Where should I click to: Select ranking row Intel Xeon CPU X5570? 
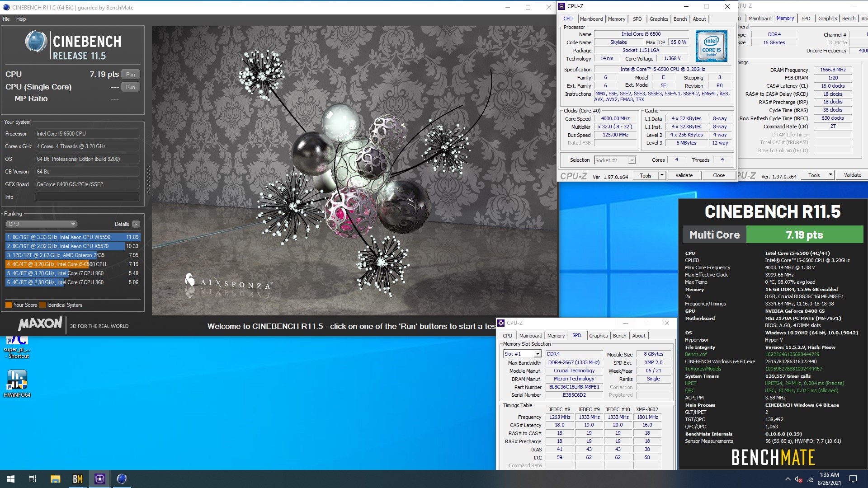pos(73,246)
